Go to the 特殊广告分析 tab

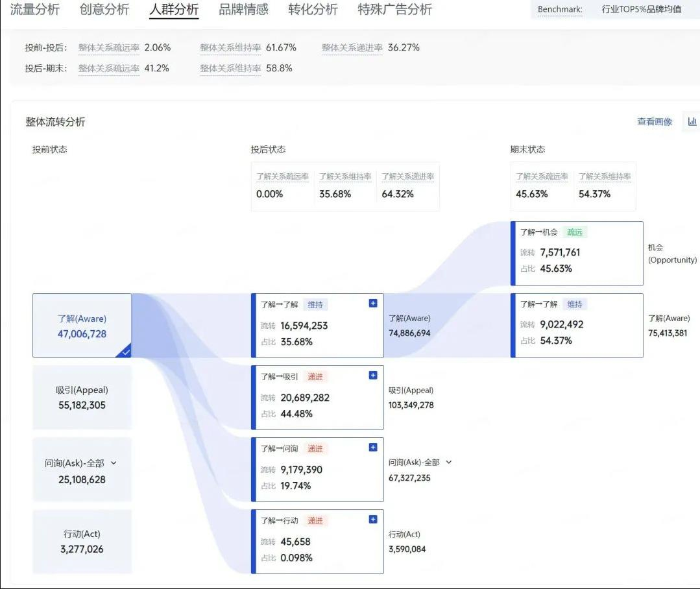pos(394,10)
